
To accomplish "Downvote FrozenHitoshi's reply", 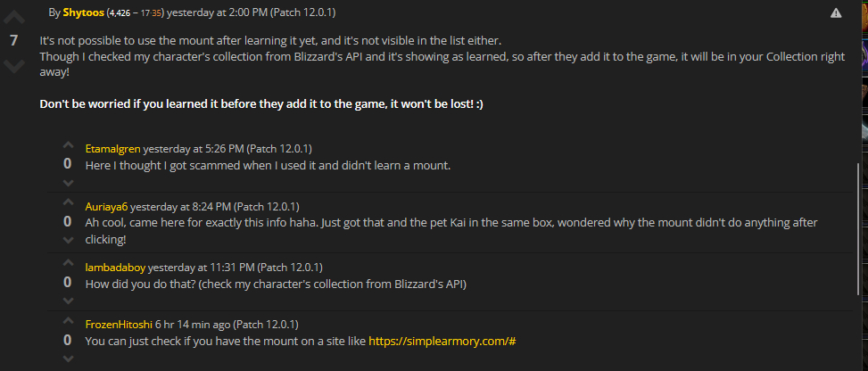I will (68, 359).
